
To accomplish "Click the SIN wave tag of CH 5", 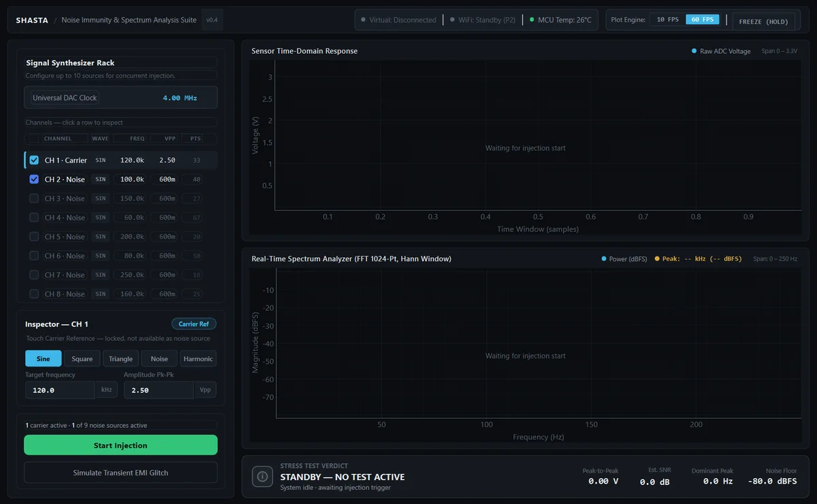I will tap(101, 237).
